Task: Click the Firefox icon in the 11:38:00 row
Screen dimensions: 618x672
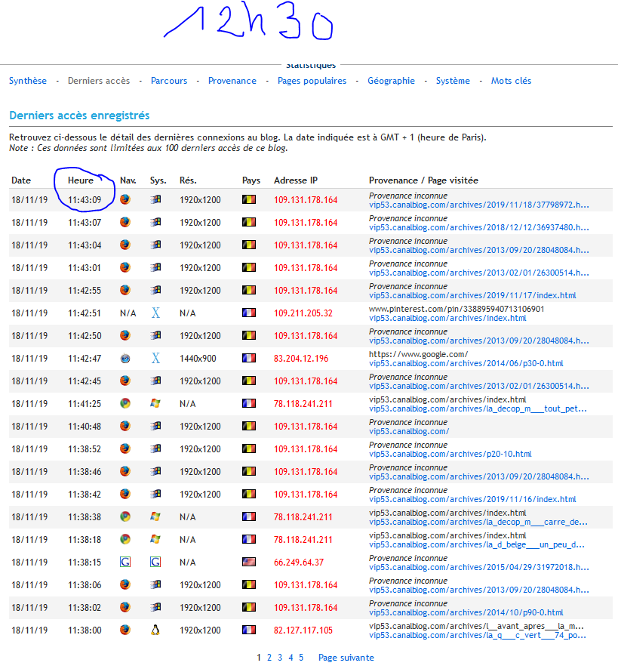Action: [125, 630]
